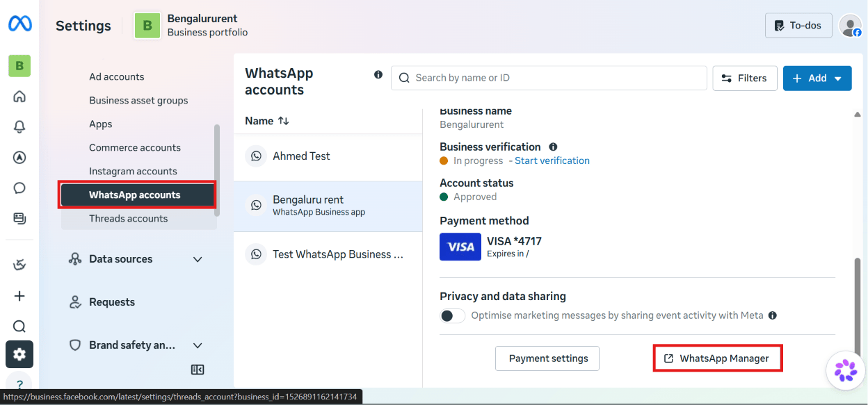This screenshot has height=405, width=868.
Task: Toggle Optimise marketing messages data sharing switch
Action: click(x=452, y=315)
